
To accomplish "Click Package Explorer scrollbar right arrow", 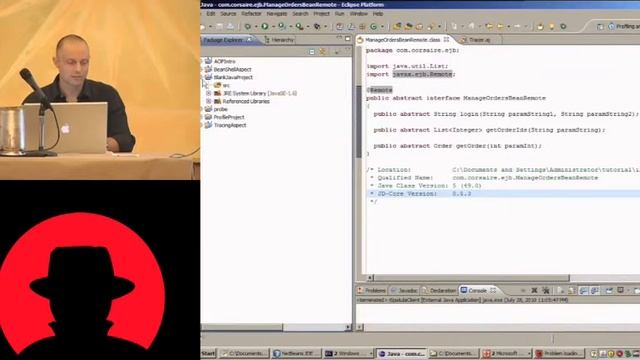I will click(348, 327).
